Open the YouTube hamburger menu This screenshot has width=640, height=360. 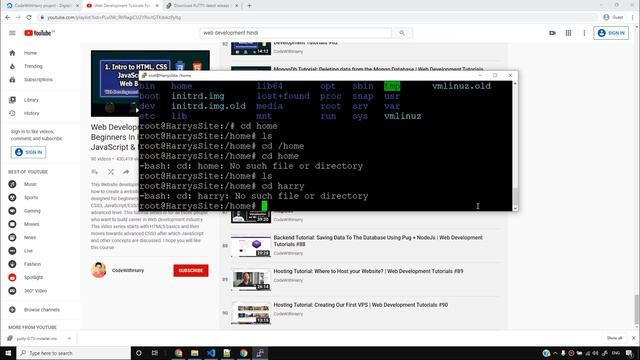pos(12,33)
